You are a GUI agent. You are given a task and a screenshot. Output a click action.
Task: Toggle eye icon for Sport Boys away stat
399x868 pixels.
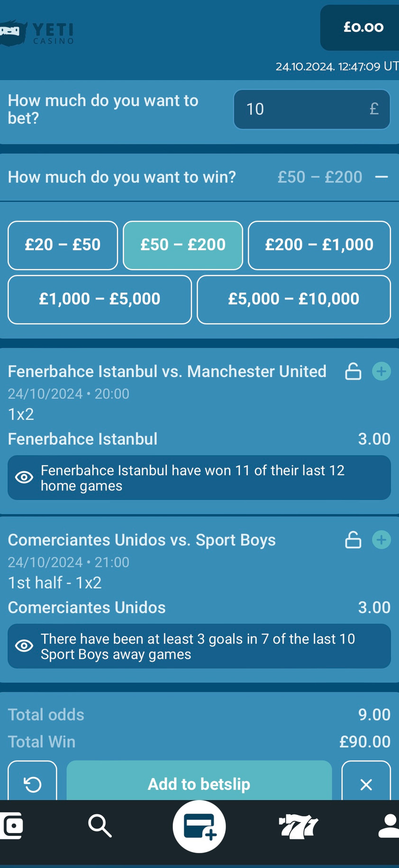(x=24, y=646)
